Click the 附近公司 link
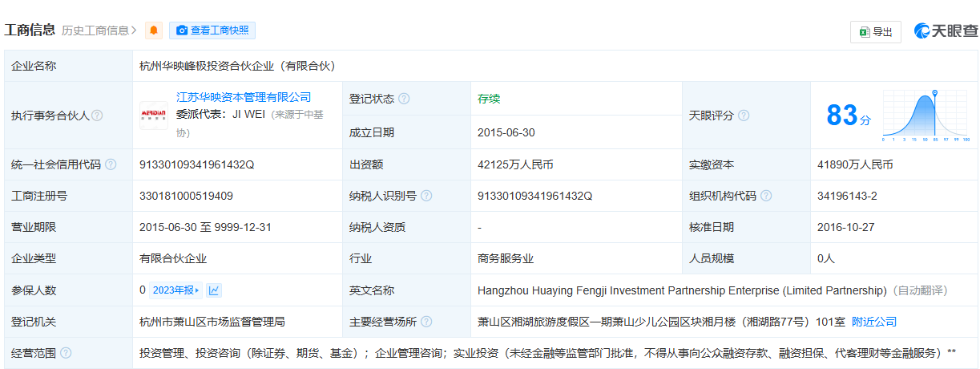This screenshot has width=980, height=369. (873, 322)
